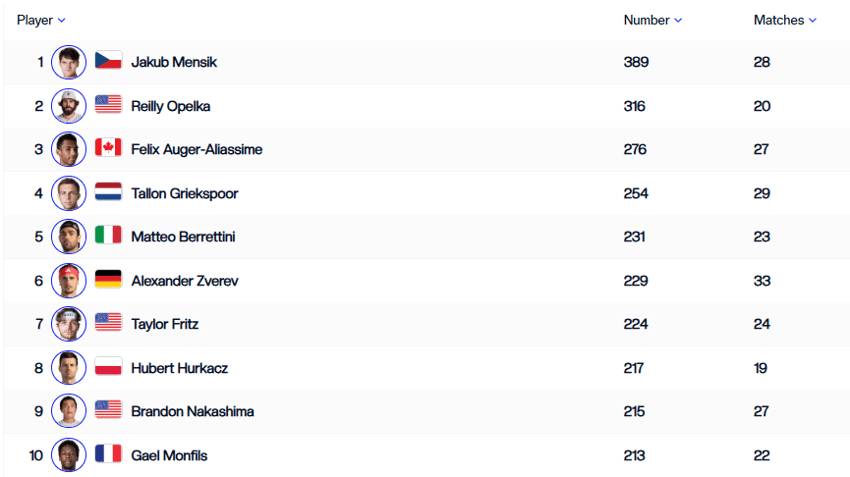Click the Canadian flag icon
Image resolution: width=850 pixels, height=477 pixels.
pos(108,147)
